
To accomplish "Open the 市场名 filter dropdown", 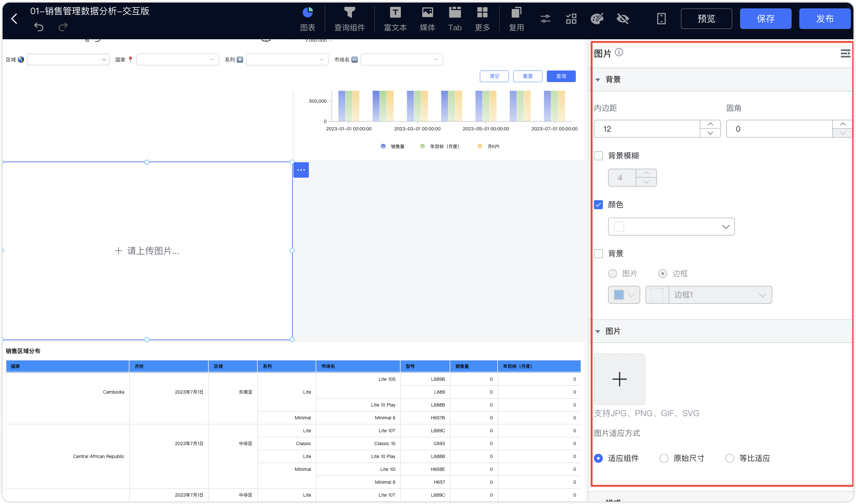I will tap(401, 60).
